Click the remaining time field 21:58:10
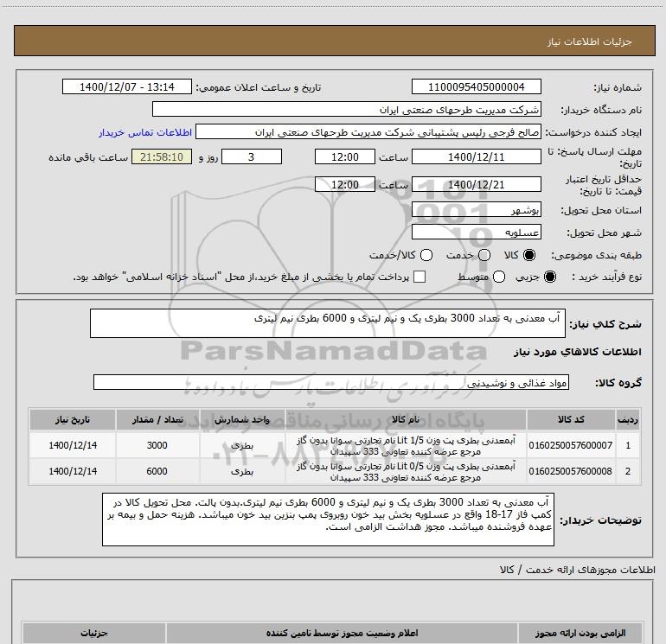This screenshot has height=644, width=666. [162, 156]
